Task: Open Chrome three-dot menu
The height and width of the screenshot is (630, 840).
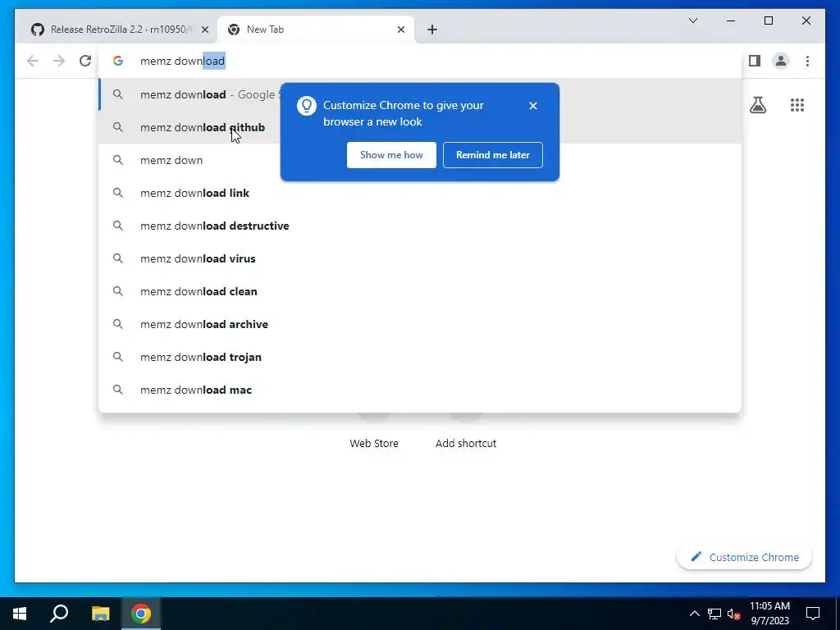Action: click(x=807, y=61)
